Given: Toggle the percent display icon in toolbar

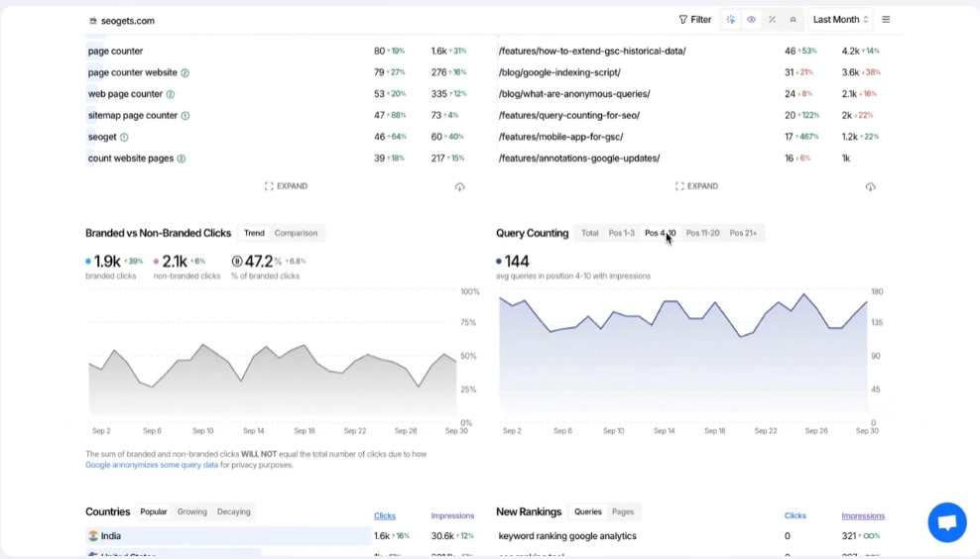Looking at the screenshot, I should click(x=773, y=20).
